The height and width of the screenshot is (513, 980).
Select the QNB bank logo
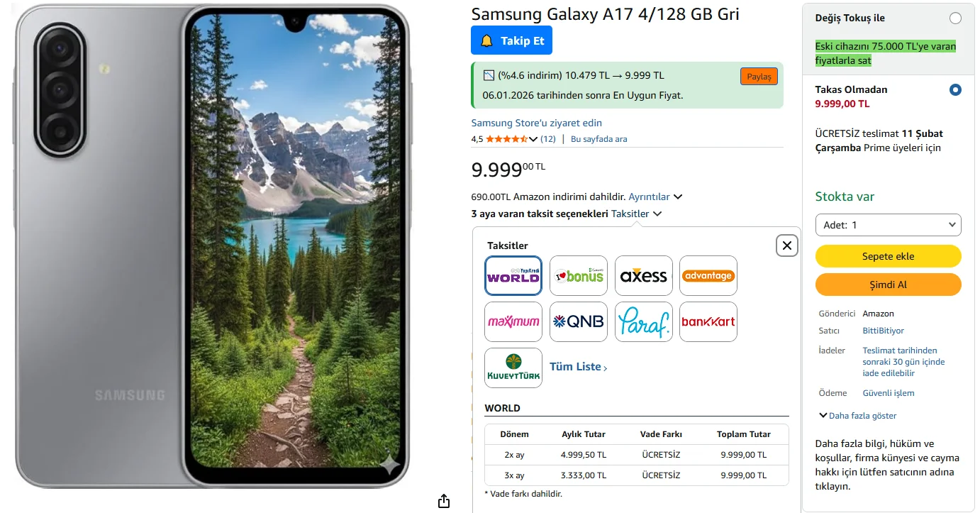point(579,321)
